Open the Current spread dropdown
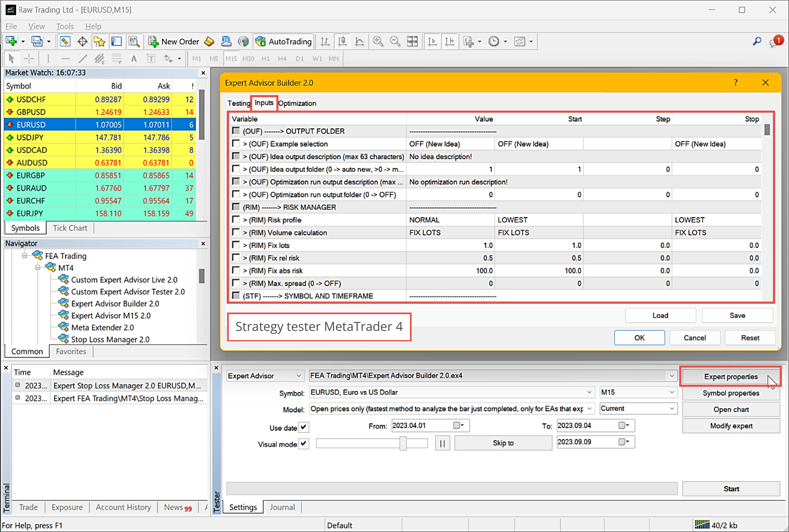This screenshot has height=532, width=789. [x=638, y=408]
